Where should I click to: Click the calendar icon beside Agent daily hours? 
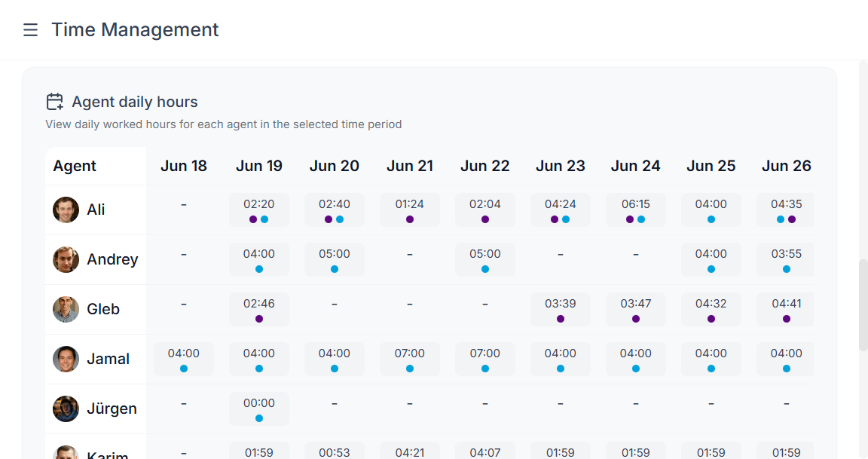pyautogui.click(x=55, y=102)
